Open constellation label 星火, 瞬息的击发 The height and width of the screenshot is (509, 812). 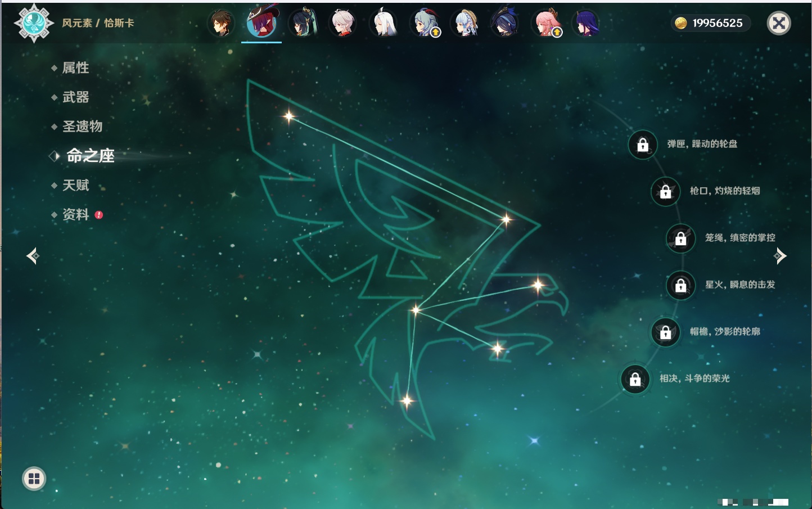(x=740, y=285)
